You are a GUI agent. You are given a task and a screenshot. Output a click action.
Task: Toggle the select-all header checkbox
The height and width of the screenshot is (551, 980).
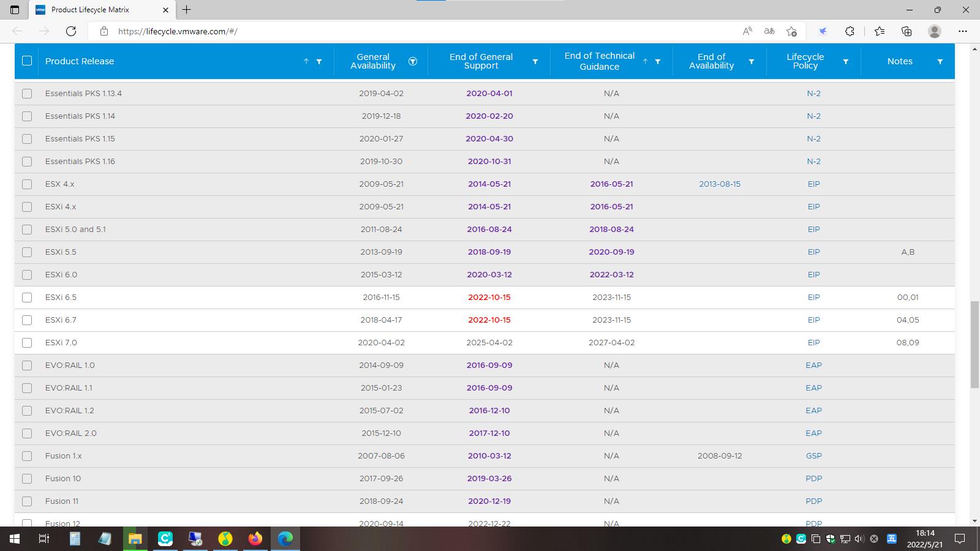[27, 61]
